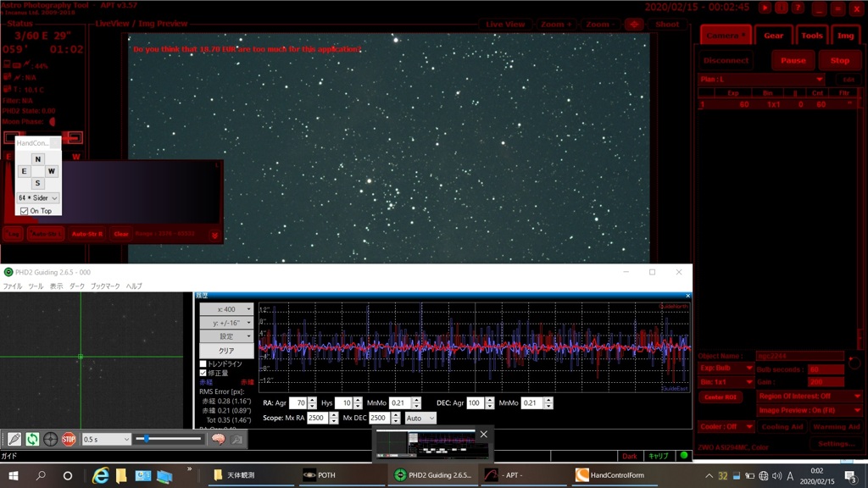Viewport: 868px width, 488px height.
Task: Uncheck the 修正量 checkbox
Action: click(x=203, y=373)
